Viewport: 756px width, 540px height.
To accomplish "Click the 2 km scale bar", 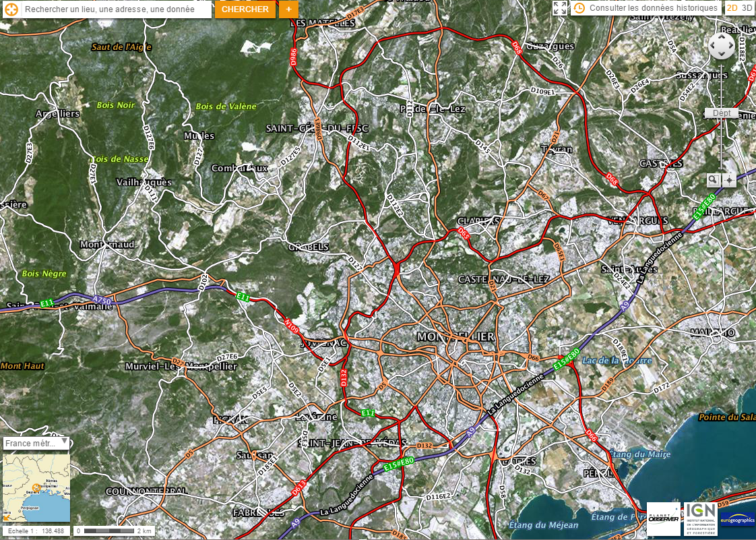I will [114, 531].
